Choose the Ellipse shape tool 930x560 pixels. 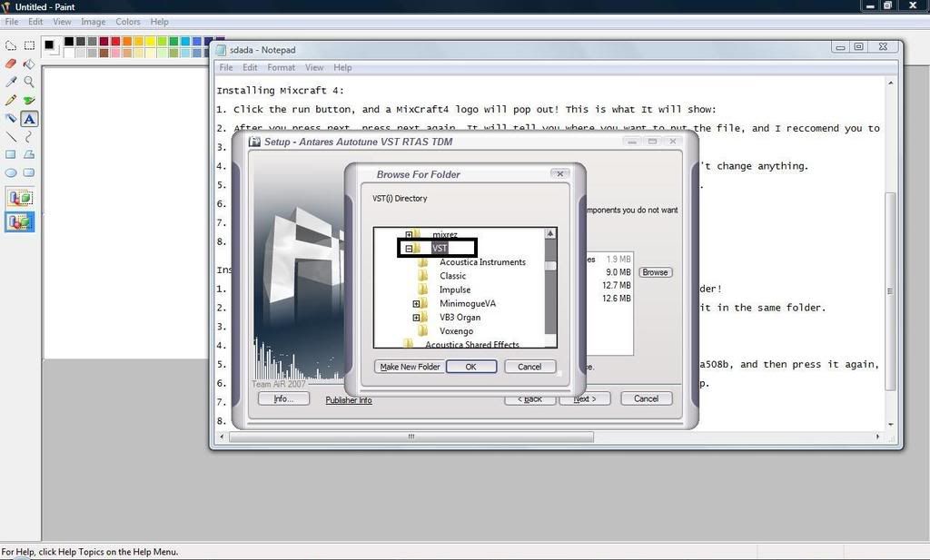coord(11,172)
